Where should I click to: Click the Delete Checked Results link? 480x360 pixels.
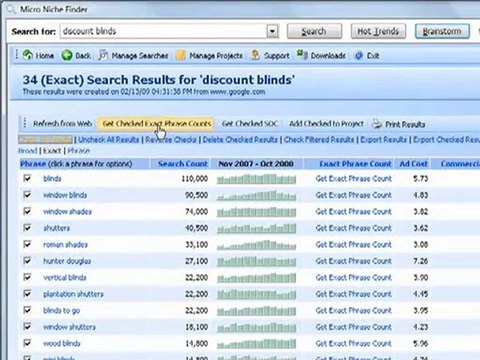click(x=240, y=140)
